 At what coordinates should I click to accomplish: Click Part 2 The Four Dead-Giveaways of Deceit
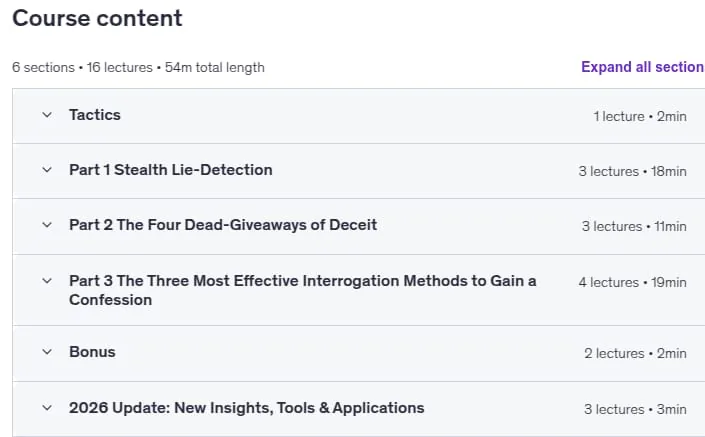(223, 225)
